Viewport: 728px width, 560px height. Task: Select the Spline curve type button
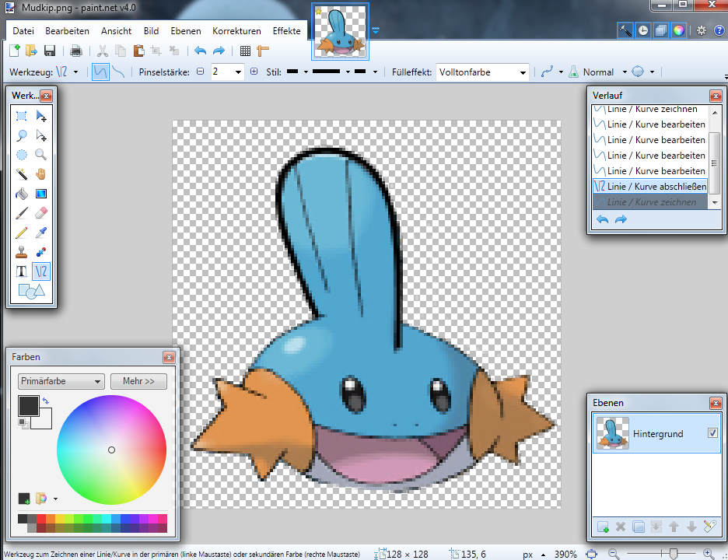[x=100, y=72]
